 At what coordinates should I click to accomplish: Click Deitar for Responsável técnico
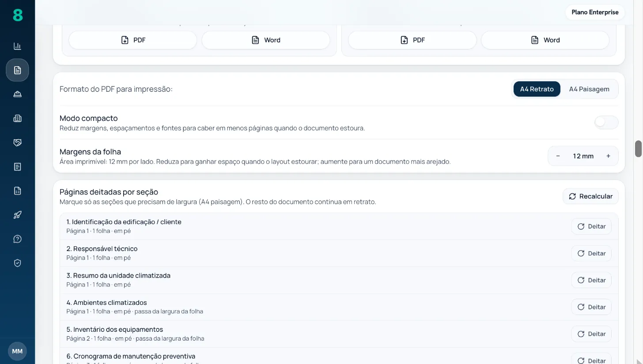pyautogui.click(x=591, y=253)
